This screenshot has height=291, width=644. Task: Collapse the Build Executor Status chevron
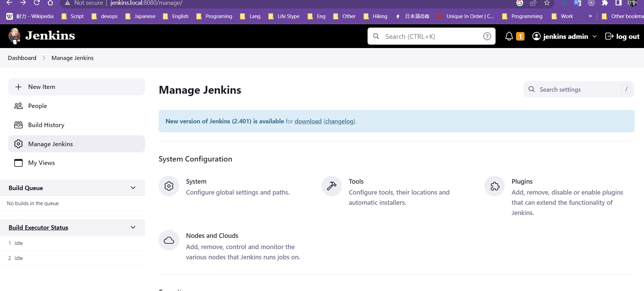click(133, 227)
